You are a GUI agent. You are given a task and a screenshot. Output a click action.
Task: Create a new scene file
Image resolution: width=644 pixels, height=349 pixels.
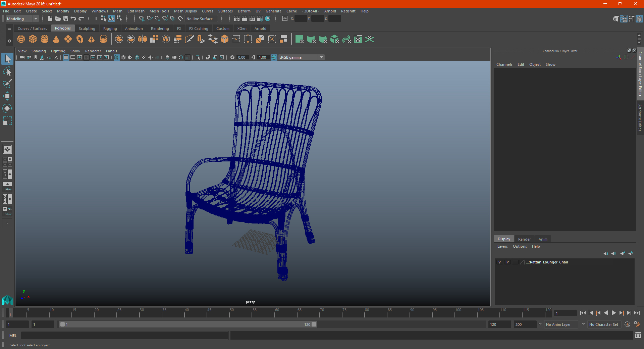pos(50,19)
